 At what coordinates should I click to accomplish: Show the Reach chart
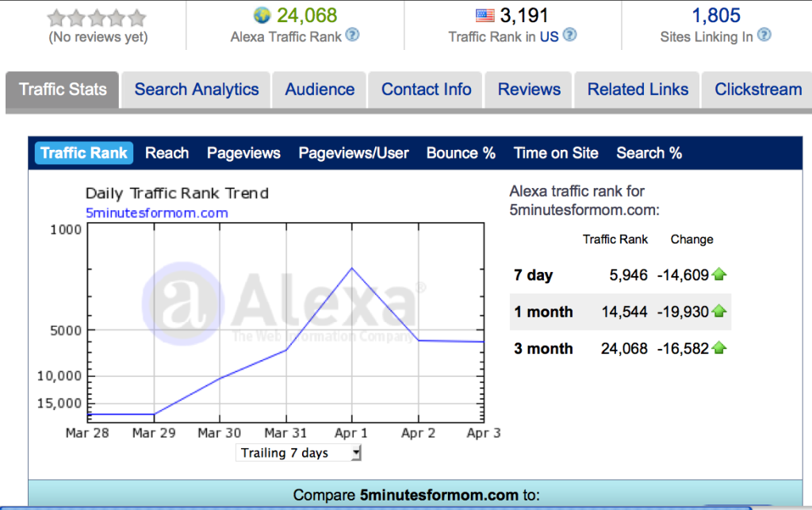click(x=167, y=153)
